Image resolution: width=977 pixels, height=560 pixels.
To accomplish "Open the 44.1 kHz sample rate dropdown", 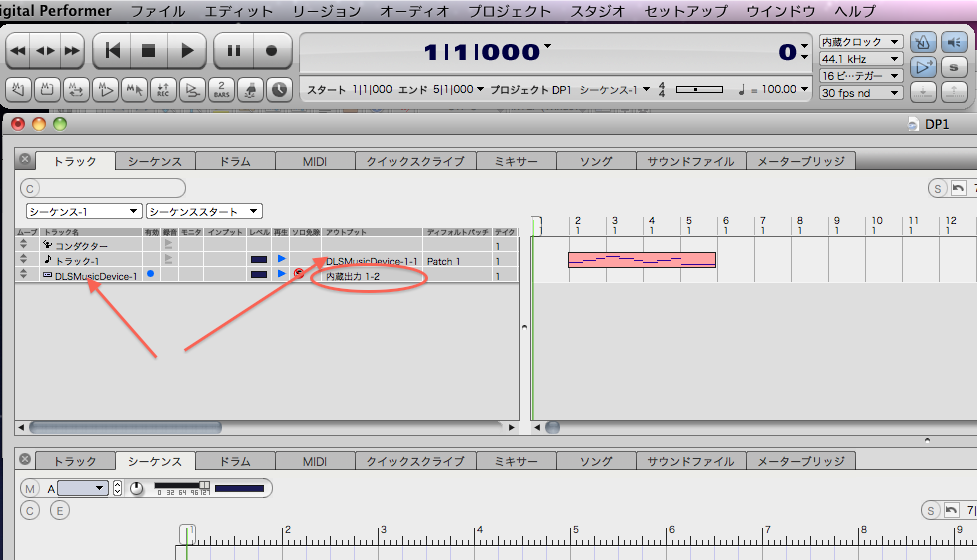I will coord(860,59).
